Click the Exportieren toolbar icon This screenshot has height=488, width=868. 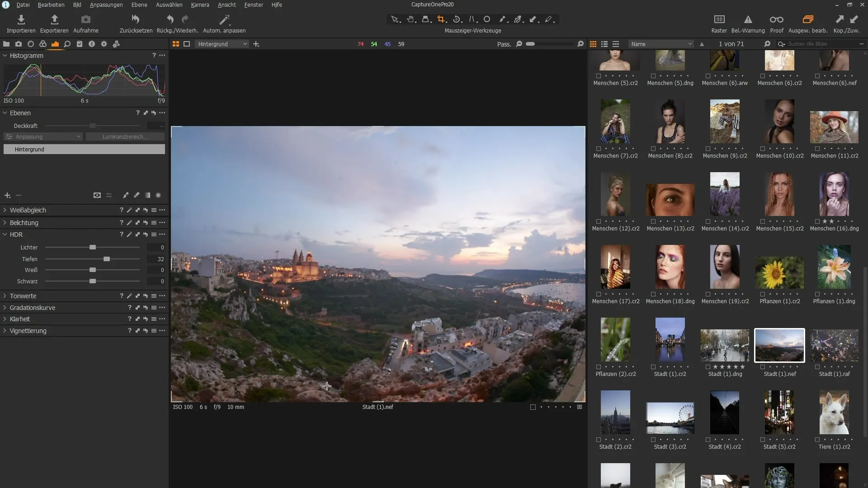(54, 19)
